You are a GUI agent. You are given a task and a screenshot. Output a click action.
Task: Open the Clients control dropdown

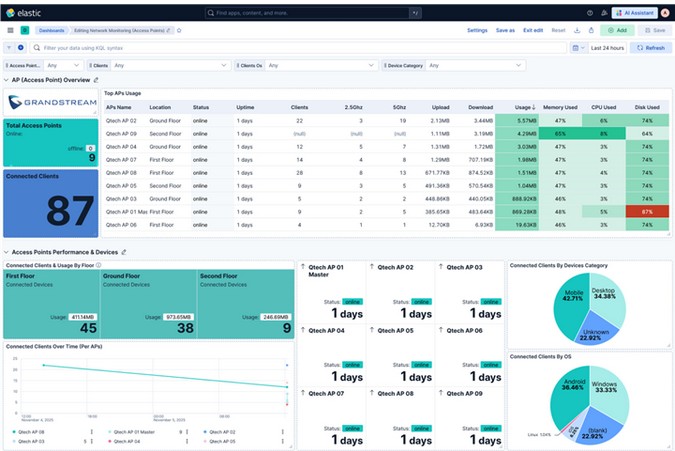pos(170,65)
